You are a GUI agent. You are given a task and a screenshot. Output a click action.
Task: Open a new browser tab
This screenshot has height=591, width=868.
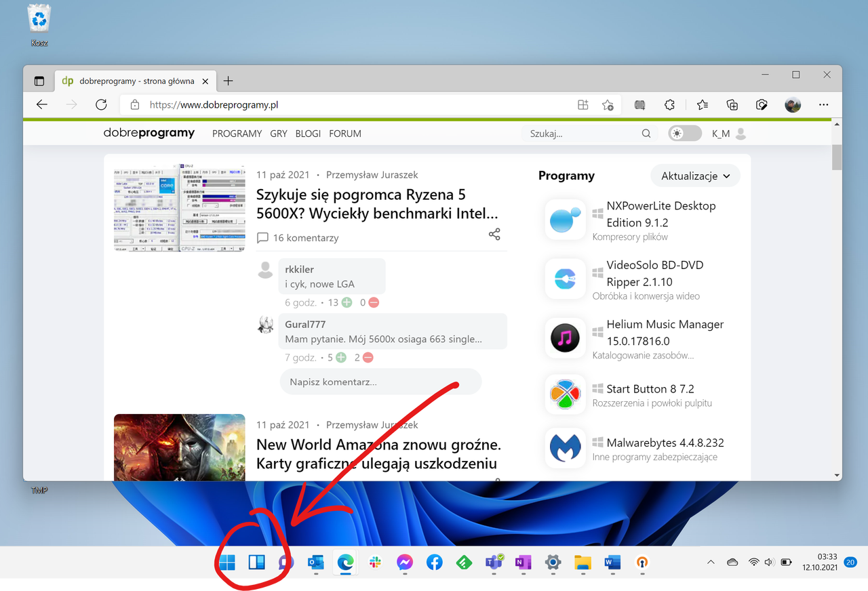229,81
